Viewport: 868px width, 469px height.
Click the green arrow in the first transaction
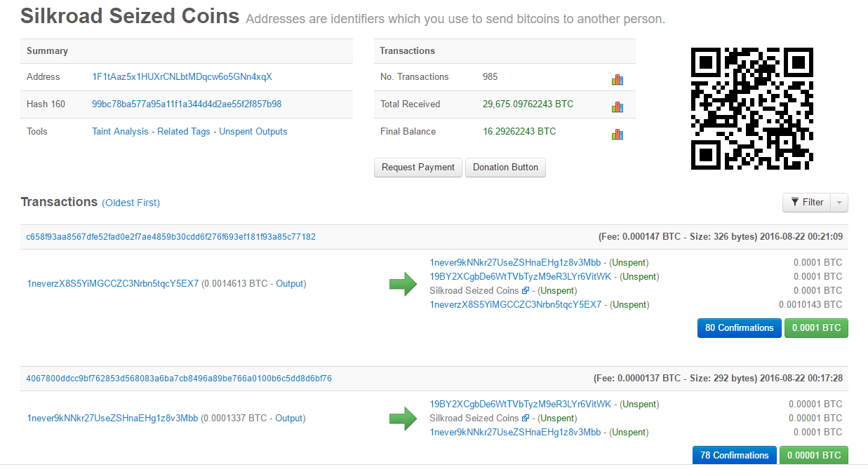click(x=403, y=283)
